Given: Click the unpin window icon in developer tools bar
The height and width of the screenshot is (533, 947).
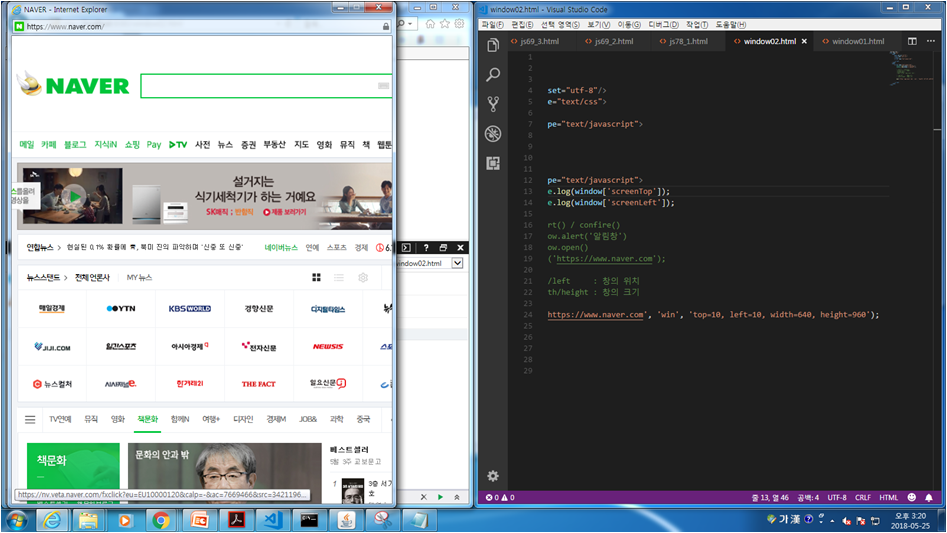Looking at the screenshot, I should click(x=443, y=247).
